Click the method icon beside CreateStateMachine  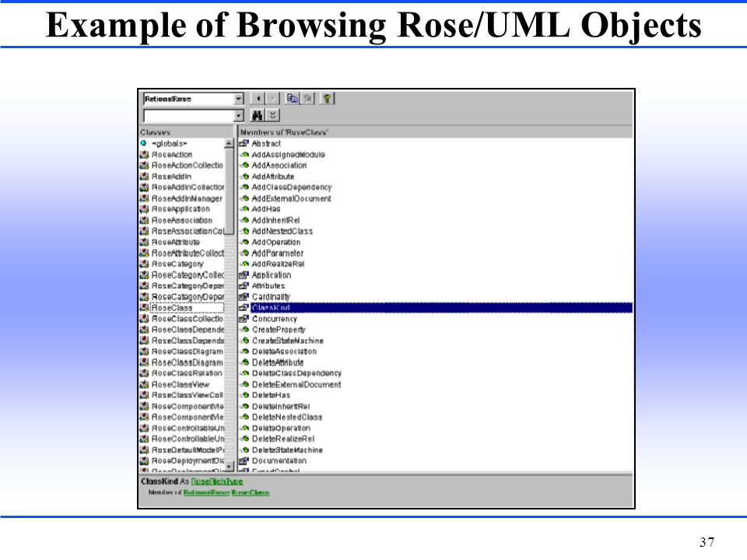tap(244, 341)
